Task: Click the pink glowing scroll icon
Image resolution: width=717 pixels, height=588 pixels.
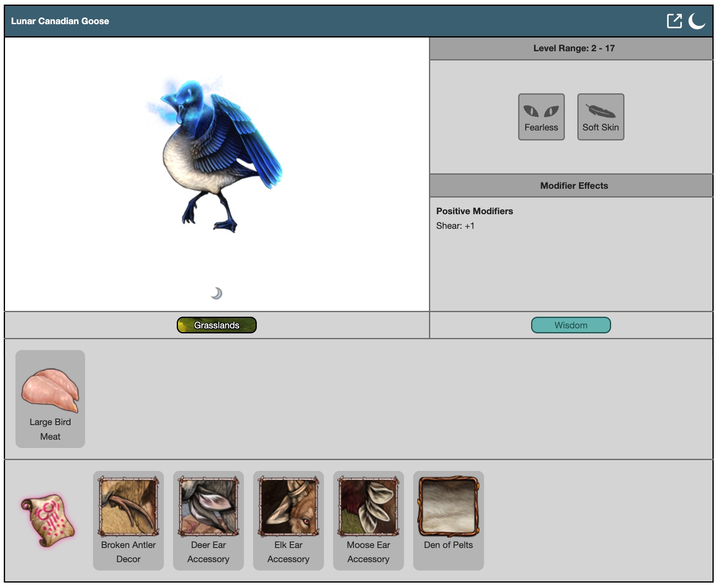Action: [x=48, y=520]
